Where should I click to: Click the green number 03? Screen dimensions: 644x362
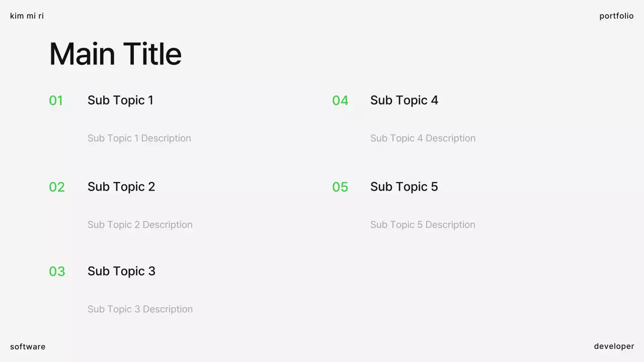click(x=57, y=271)
